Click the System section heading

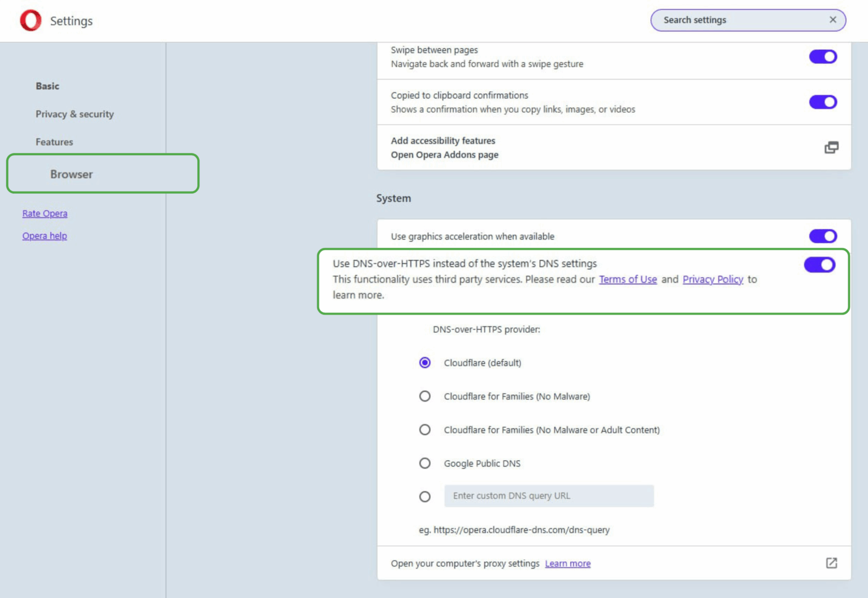[x=394, y=198]
